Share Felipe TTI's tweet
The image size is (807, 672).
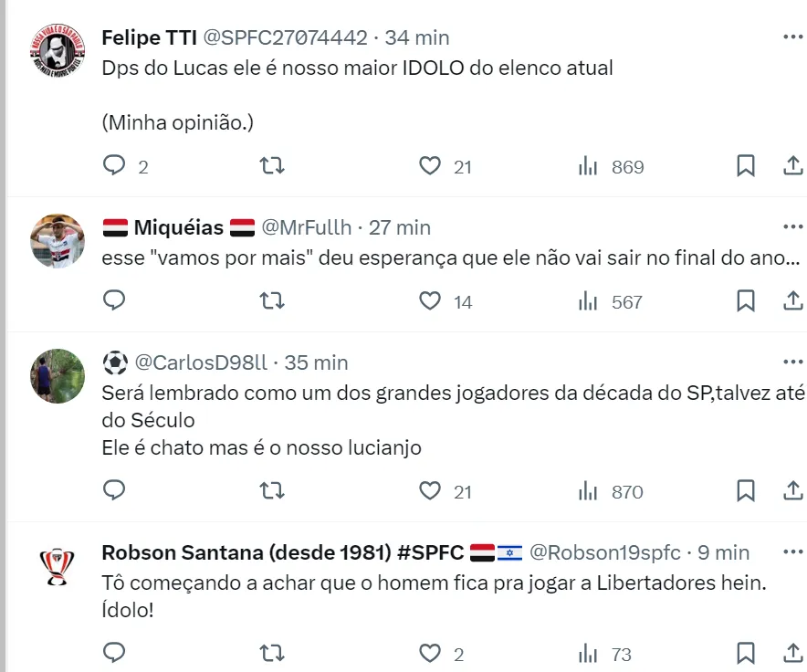[793, 166]
